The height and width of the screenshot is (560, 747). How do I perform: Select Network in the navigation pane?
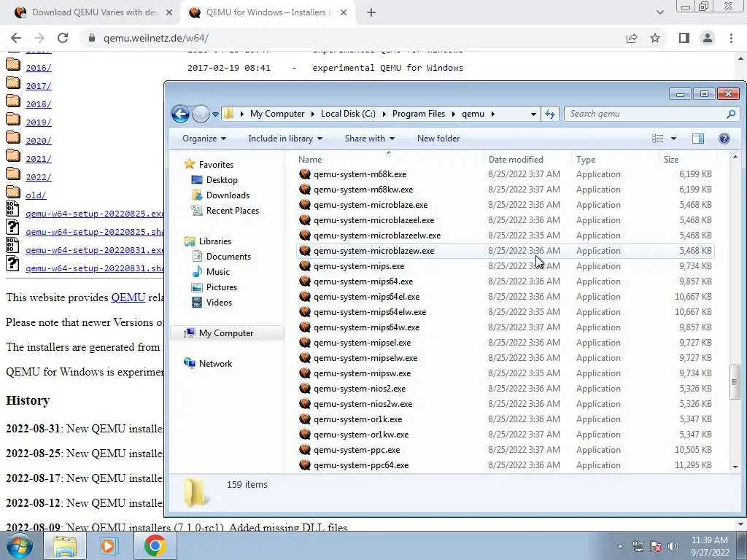215,364
